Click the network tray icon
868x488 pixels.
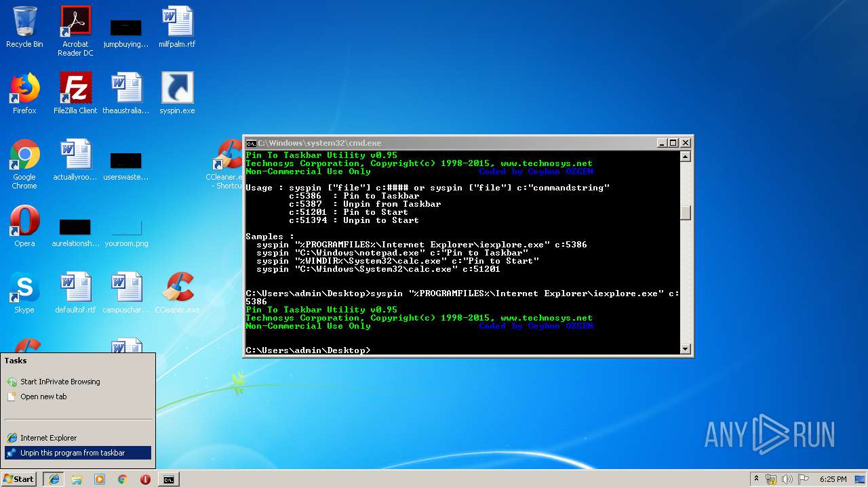(771, 479)
